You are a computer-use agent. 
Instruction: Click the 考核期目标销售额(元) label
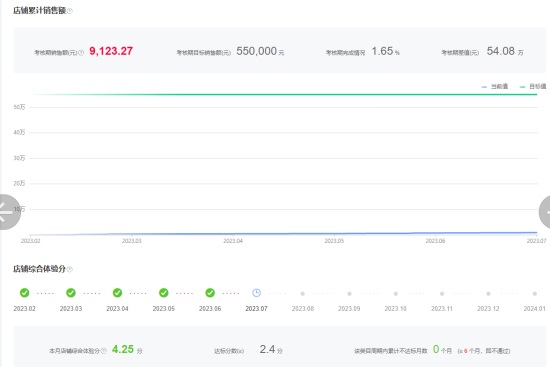(x=203, y=53)
